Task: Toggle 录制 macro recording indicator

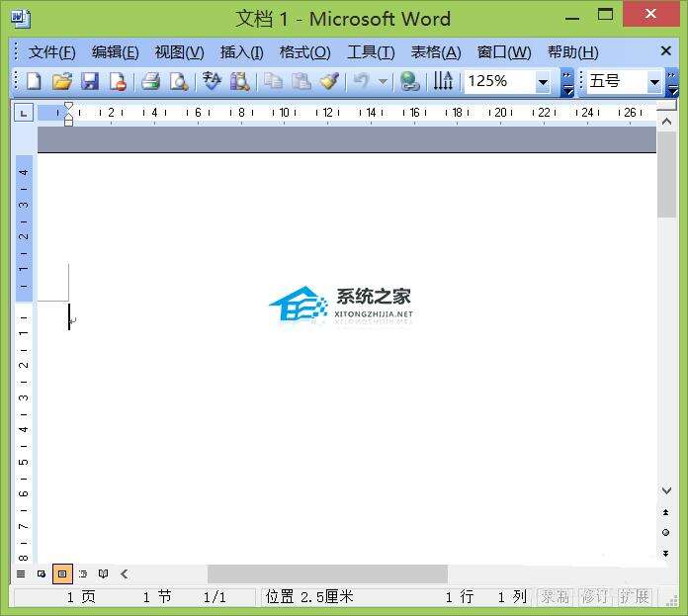Action: [555, 596]
